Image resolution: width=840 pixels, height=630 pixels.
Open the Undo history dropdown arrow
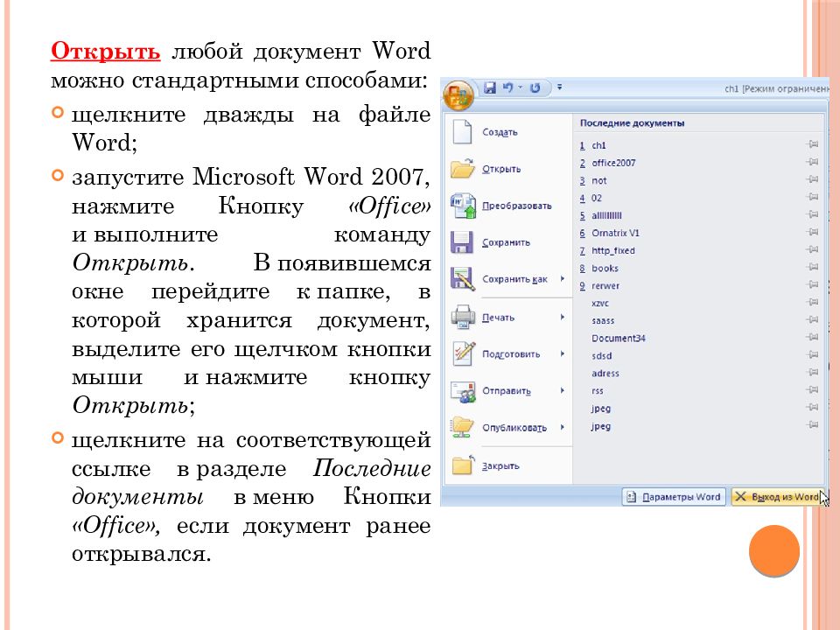(x=520, y=87)
